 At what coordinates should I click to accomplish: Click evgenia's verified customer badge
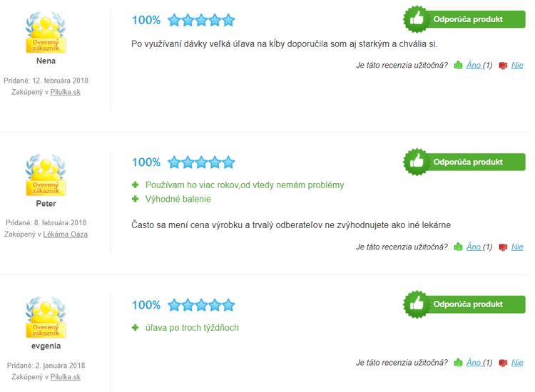click(46, 317)
